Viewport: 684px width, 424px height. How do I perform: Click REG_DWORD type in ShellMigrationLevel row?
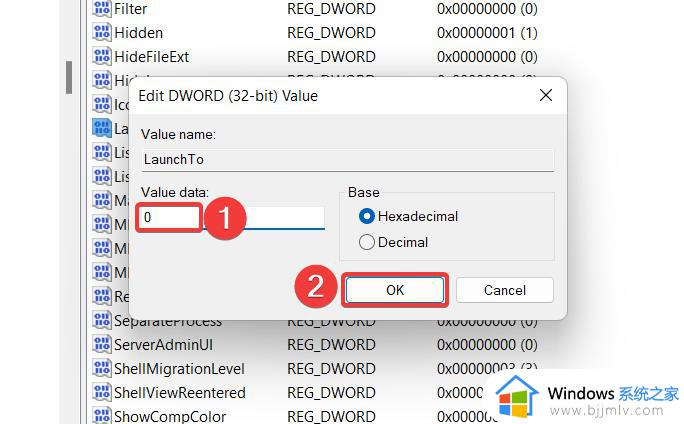click(x=331, y=369)
